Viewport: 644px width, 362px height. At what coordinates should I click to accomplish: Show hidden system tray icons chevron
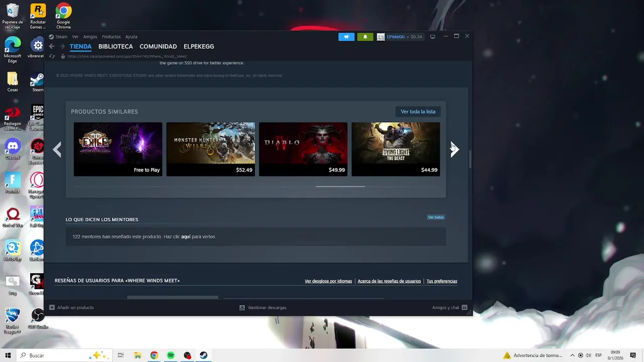(572, 355)
